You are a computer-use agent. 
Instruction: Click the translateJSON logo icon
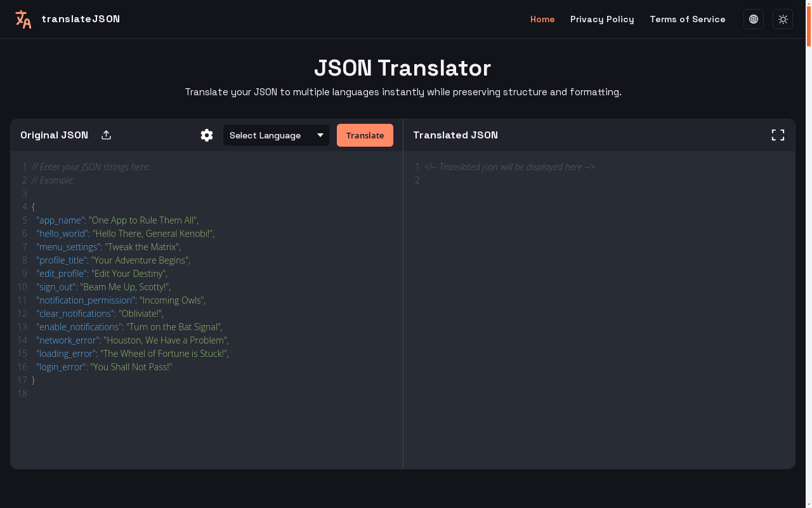23,19
